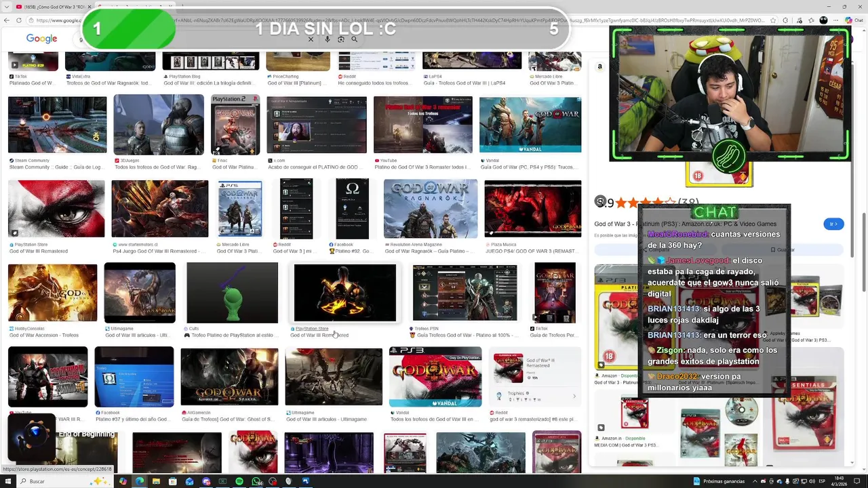Open Steam Community guide thumbnail
The width and height of the screenshot is (868, 488).
tap(57, 125)
